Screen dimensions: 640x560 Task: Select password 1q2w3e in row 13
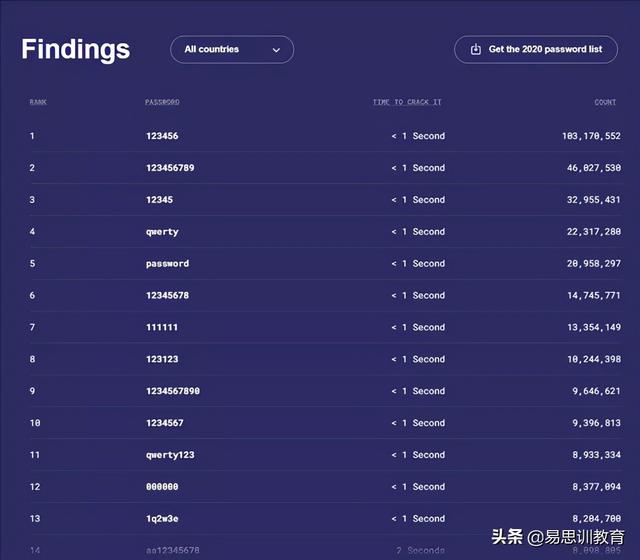point(162,519)
